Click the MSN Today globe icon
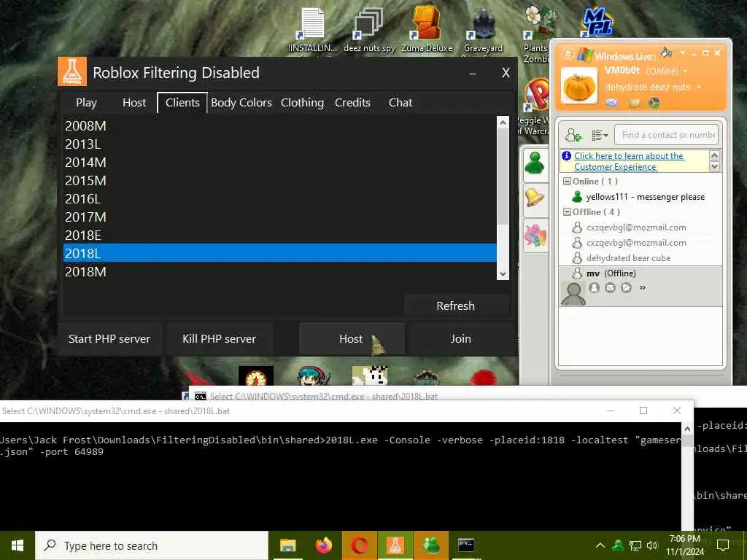Screen dimensions: 747x560 654,103
